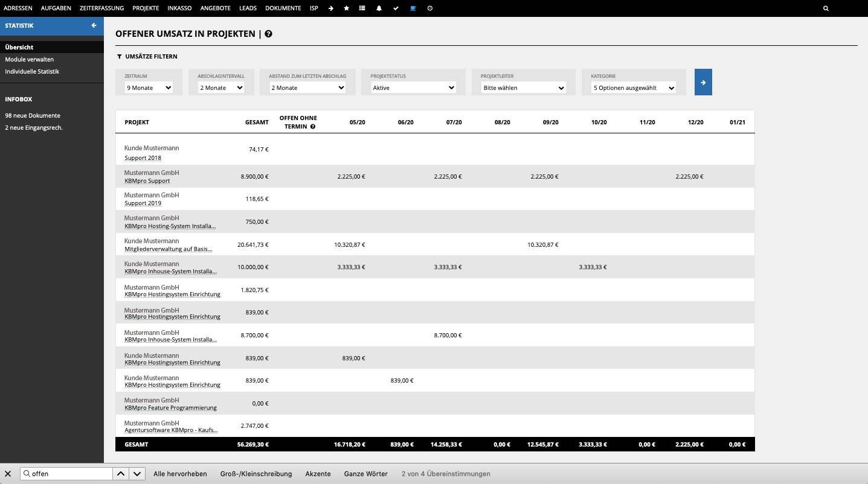Viewport: 868px width, 484px height.
Task: Open the timer clock icon in top bar
Action: point(429,8)
